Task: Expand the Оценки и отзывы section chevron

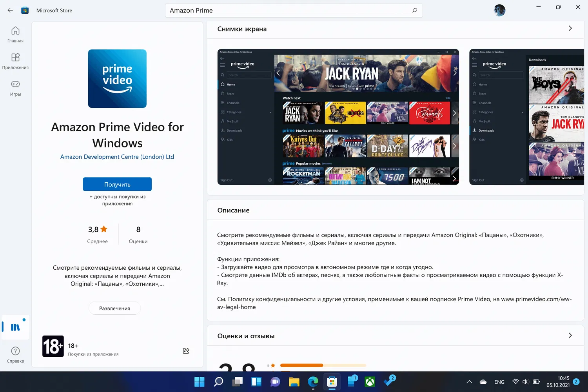Action: [x=570, y=336]
